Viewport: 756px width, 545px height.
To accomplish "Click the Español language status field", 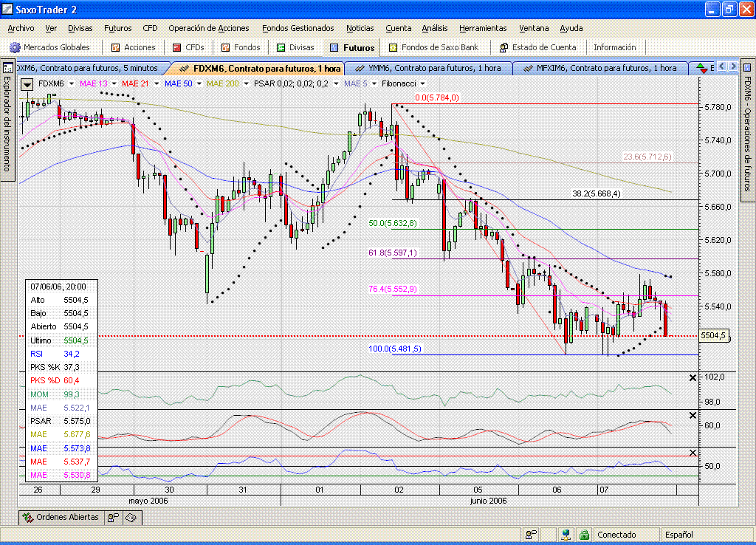I will pyautogui.click(x=679, y=535).
